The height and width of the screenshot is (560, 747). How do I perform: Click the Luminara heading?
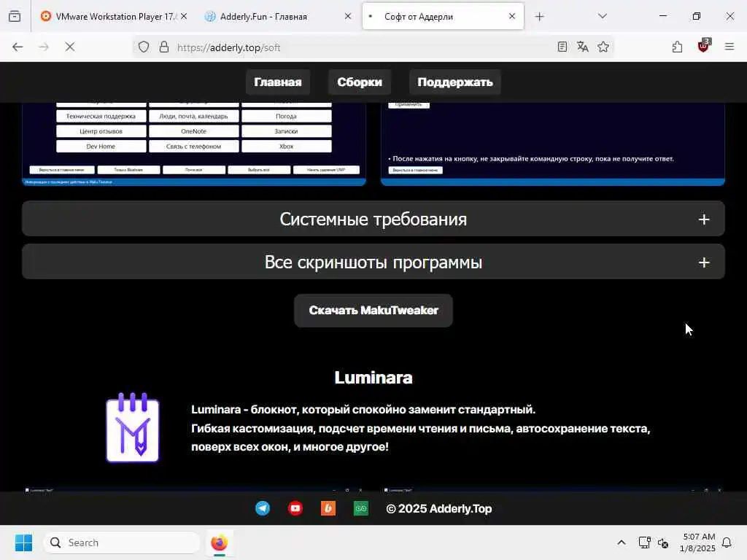tap(373, 378)
